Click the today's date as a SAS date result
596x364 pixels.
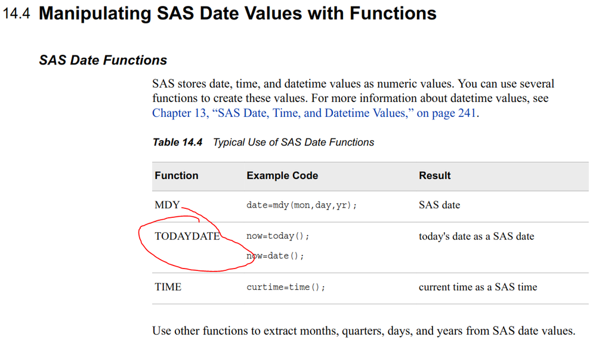point(476,236)
